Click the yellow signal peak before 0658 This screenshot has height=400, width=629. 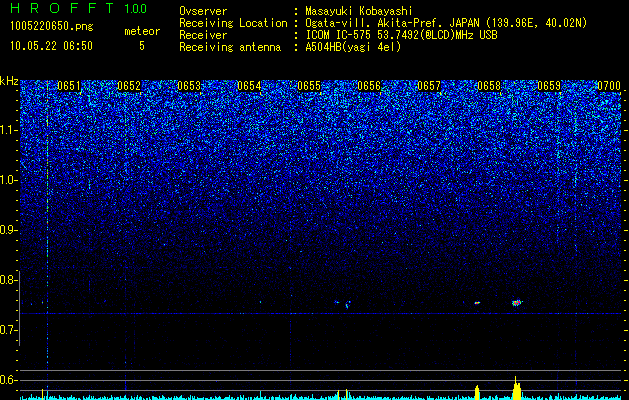477,392
